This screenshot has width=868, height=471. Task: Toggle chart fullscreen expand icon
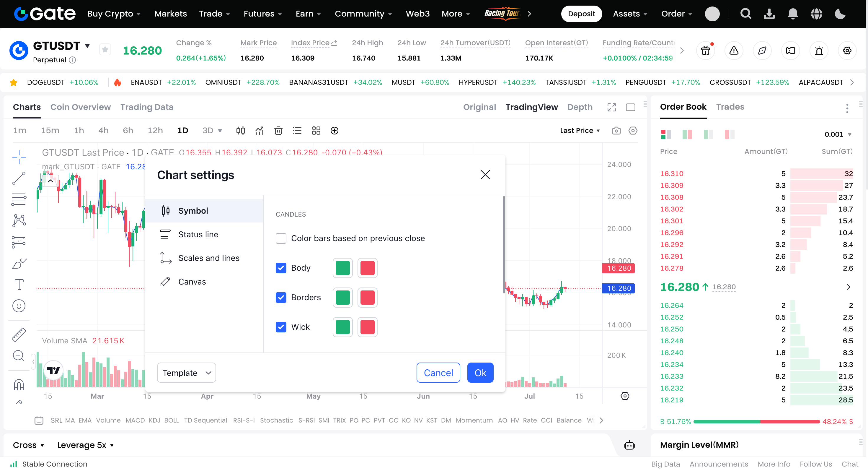[611, 107]
